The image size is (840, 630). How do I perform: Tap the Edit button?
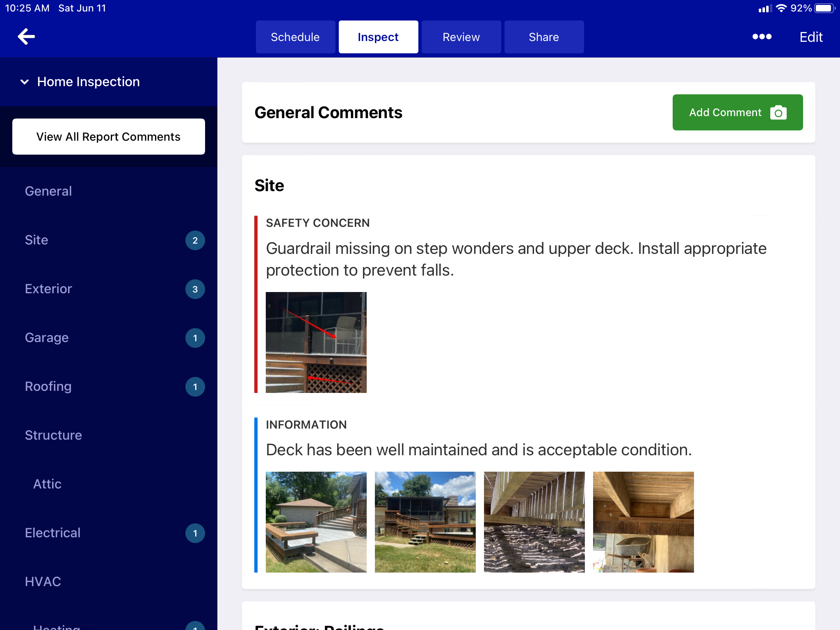click(811, 37)
